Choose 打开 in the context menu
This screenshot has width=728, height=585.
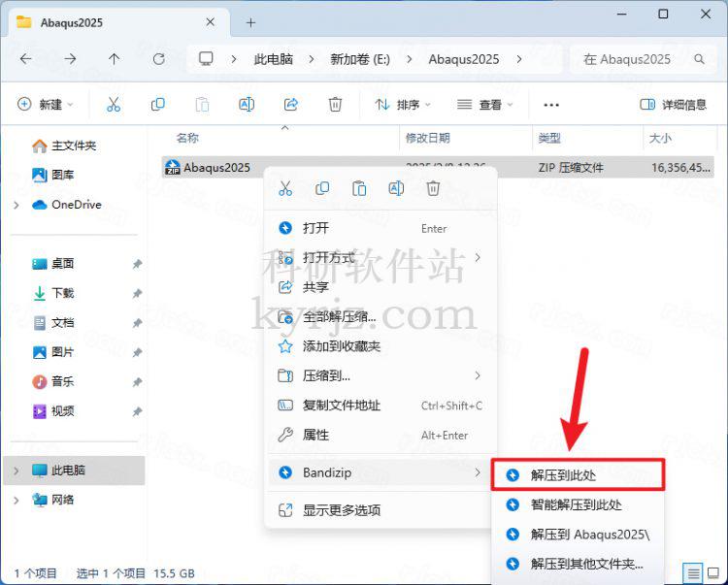(381, 228)
